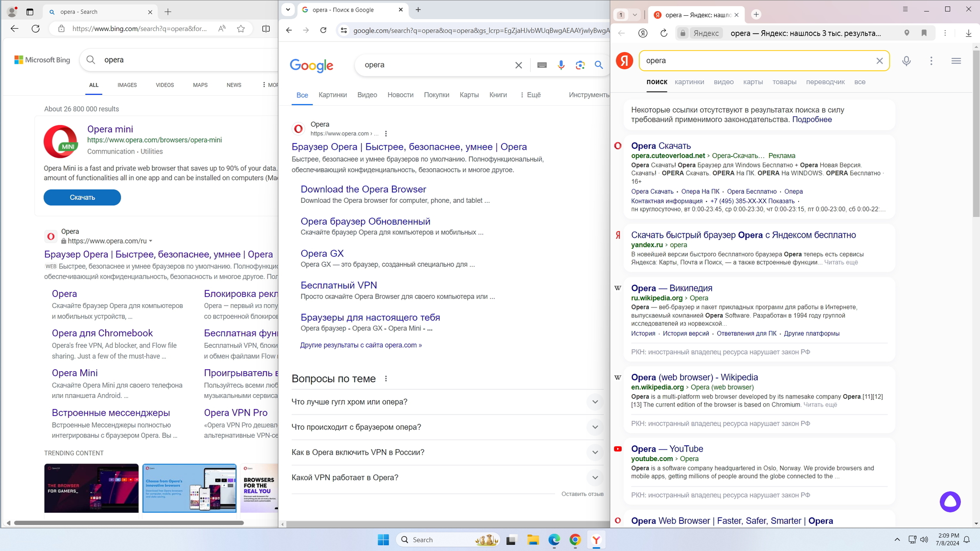The height and width of the screenshot is (551, 980).
Task: Open Google on-screen keyboard icon
Action: [542, 65]
